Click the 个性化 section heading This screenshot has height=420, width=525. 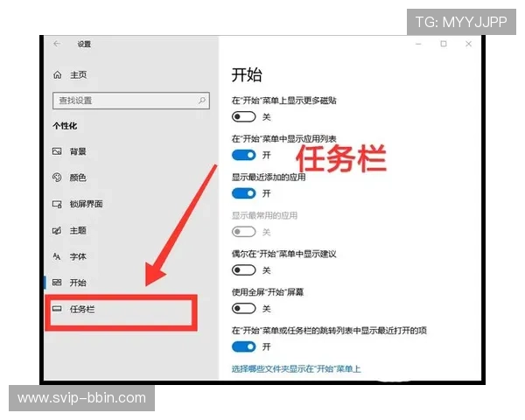pyautogui.click(x=65, y=126)
